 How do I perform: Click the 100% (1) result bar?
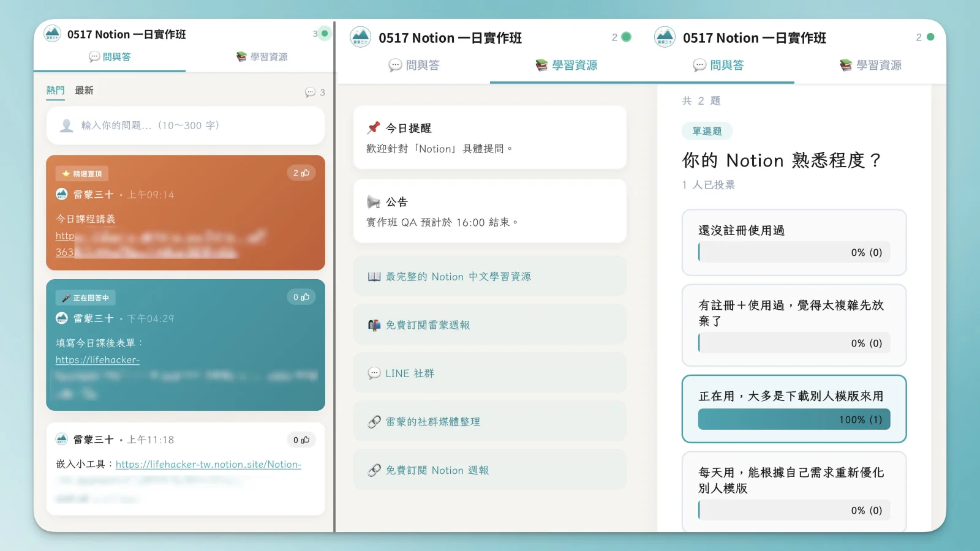point(794,419)
